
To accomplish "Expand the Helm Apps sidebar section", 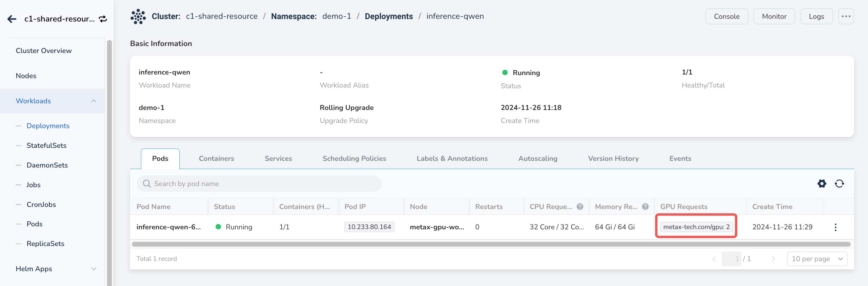I will [x=94, y=269].
